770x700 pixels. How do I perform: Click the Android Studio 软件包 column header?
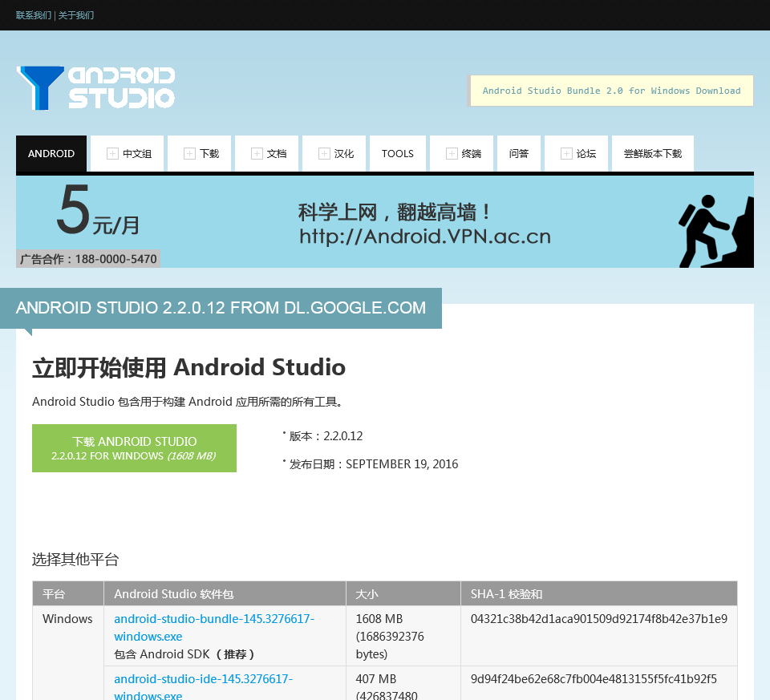click(x=225, y=594)
